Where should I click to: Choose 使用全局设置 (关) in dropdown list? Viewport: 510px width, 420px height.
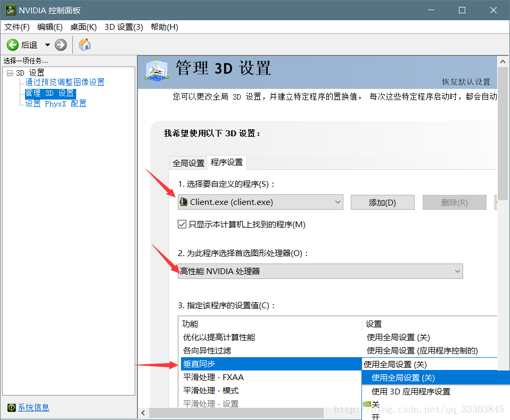coord(436,378)
